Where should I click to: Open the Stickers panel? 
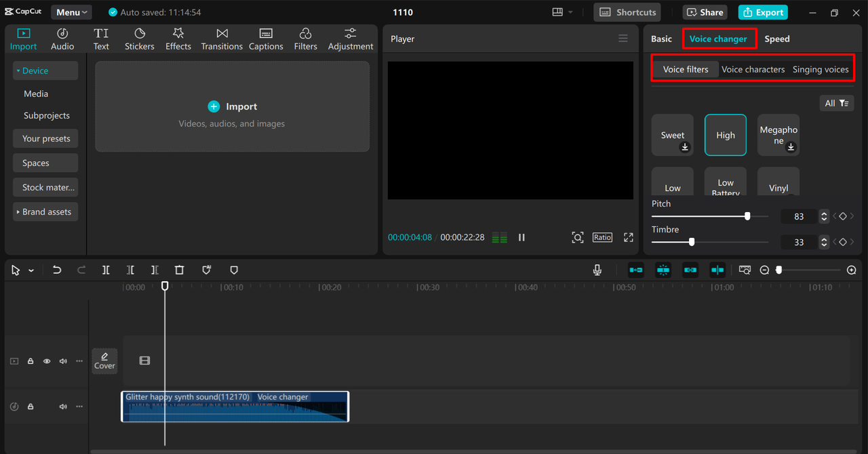(x=140, y=39)
